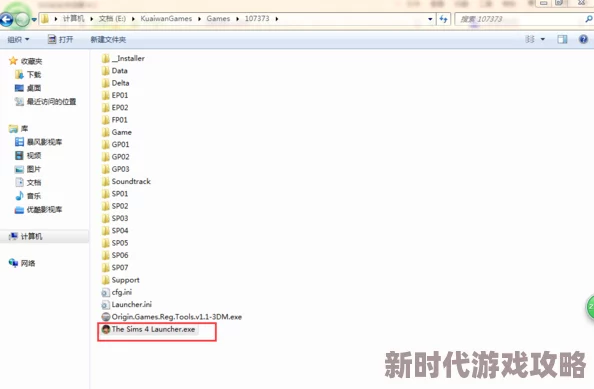Open 图片 library
The width and height of the screenshot is (594, 389).
(28, 169)
